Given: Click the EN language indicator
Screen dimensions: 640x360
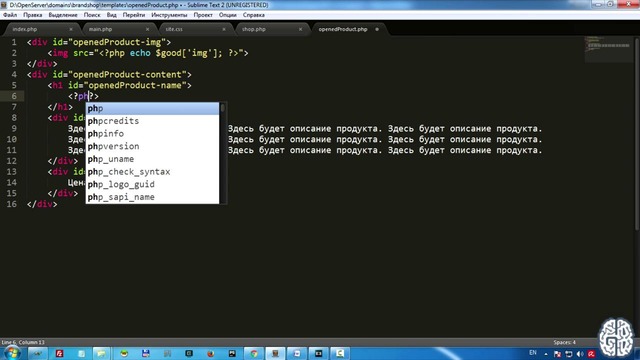Looking at the screenshot, I should (533, 353).
